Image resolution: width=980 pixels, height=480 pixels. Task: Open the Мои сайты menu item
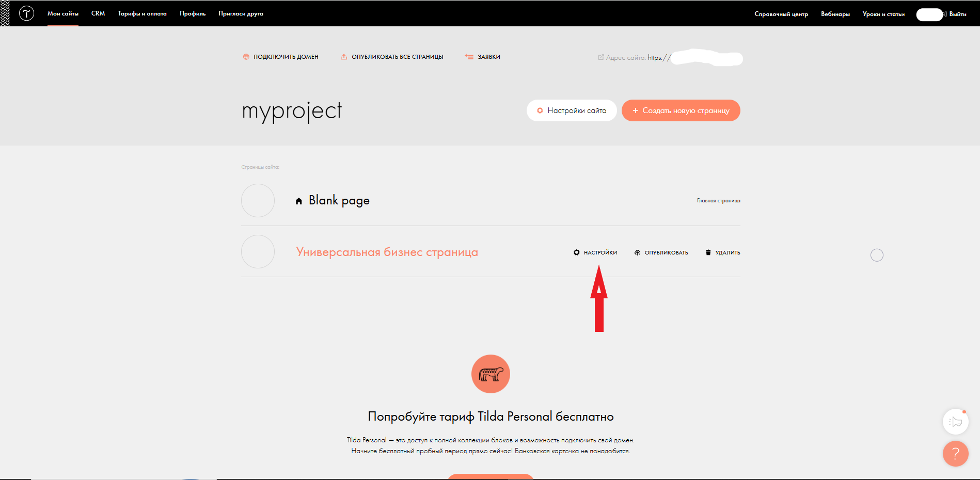pyautogui.click(x=63, y=14)
